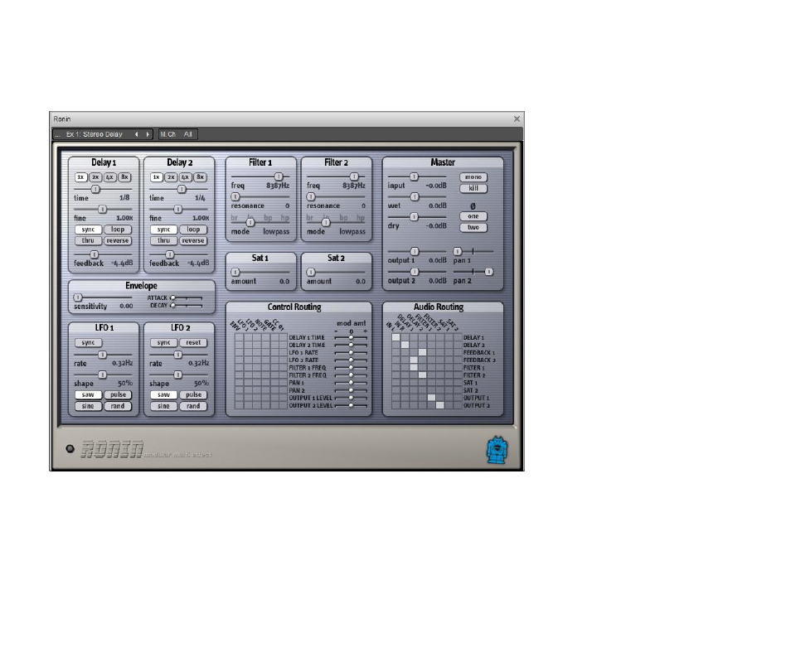Click the reset button in LFO 2
This screenshot has height=672, width=791.
tap(193, 342)
